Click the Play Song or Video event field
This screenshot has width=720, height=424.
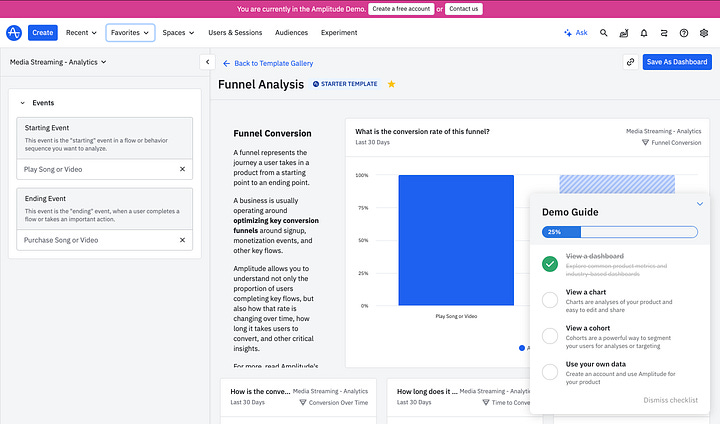click(105, 169)
